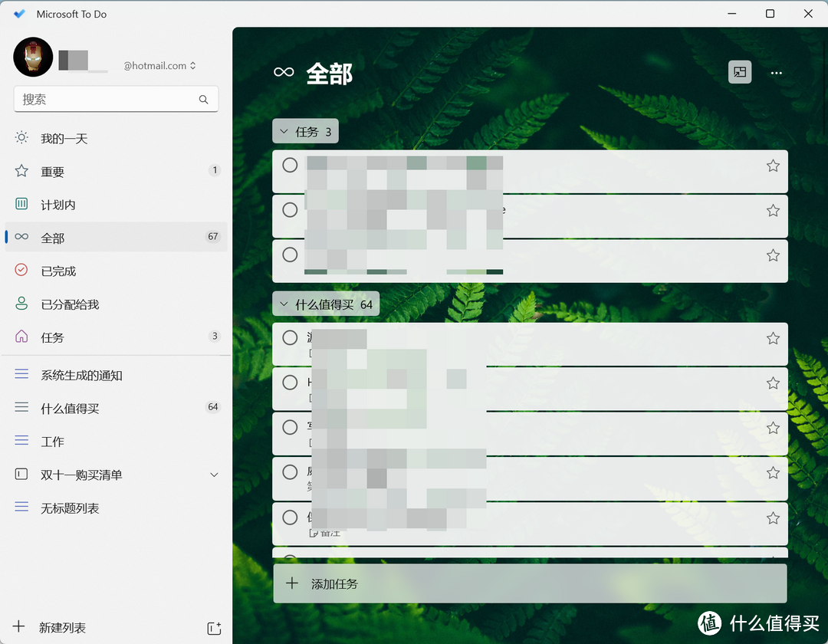
Task: Open the more options (…) menu in header
Action: 776,73
